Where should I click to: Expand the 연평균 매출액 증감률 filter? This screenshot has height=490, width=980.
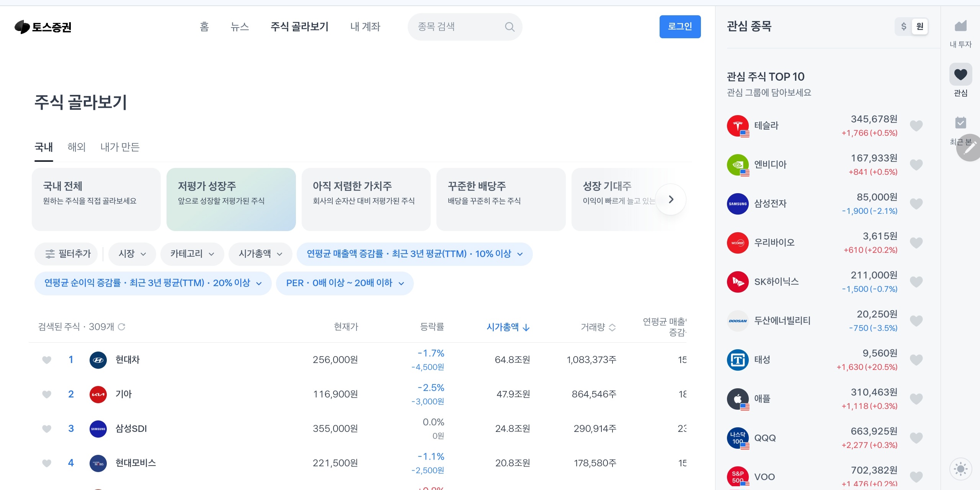(x=415, y=254)
